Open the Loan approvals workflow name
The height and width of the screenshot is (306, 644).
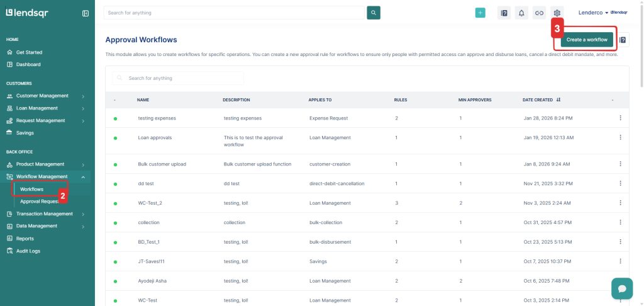point(155,137)
